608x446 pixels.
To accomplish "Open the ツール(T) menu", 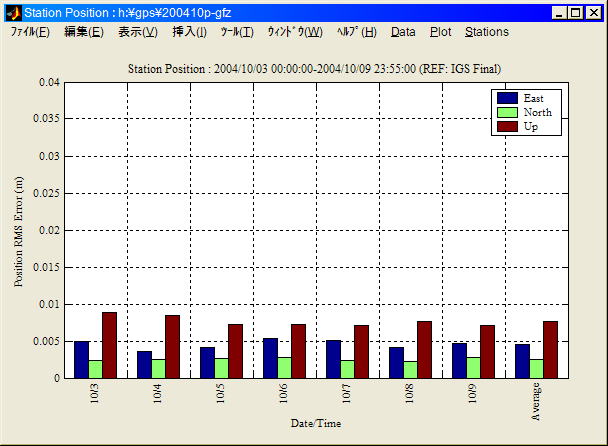I will point(237,32).
